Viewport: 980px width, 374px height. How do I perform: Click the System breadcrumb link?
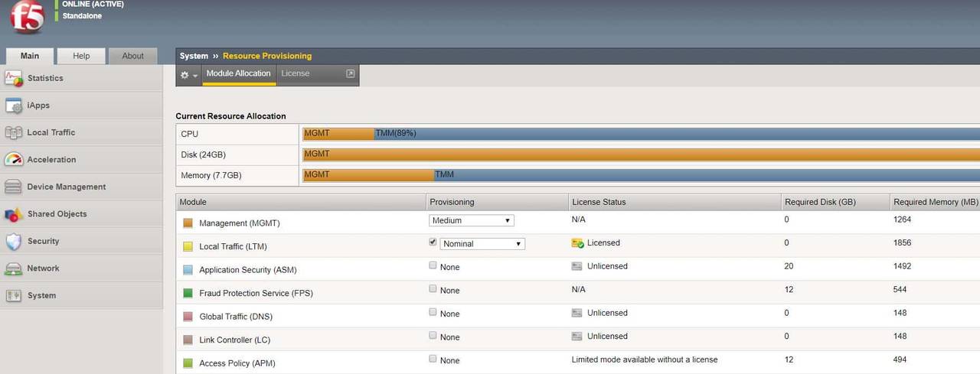194,56
